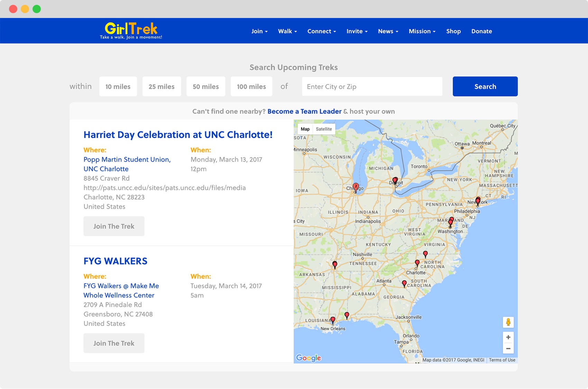The height and width of the screenshot is (389, 588).
Task: Choose the 100 miles radius option
Action: [251, 86]
